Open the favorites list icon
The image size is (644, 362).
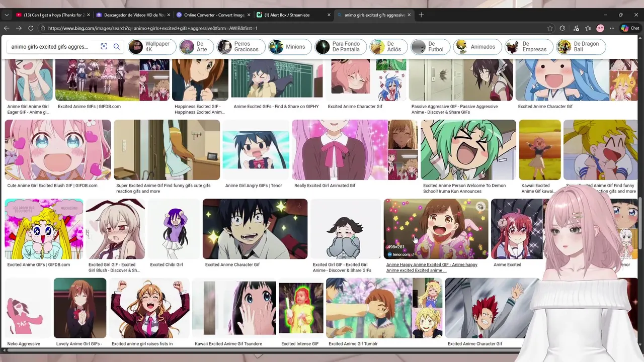click(x=588, y=28)
